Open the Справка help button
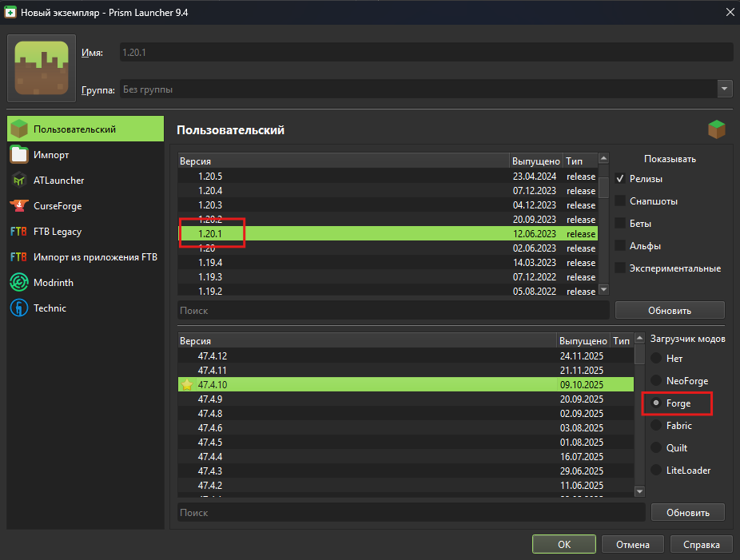The height and width of the screenshot is (560, 740). (x=702, y=544)
